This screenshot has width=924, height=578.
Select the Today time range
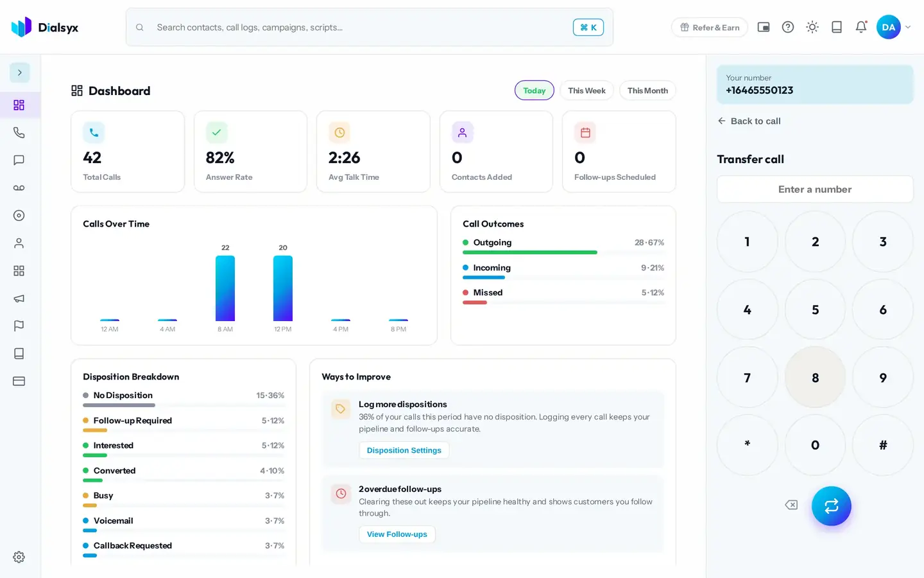tap(534, 91)
